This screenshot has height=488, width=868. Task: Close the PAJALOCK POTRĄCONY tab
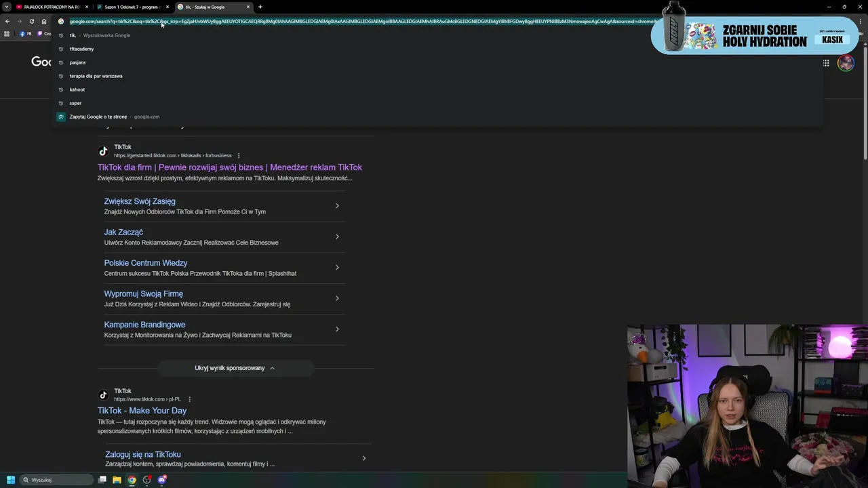click(86, 7)
